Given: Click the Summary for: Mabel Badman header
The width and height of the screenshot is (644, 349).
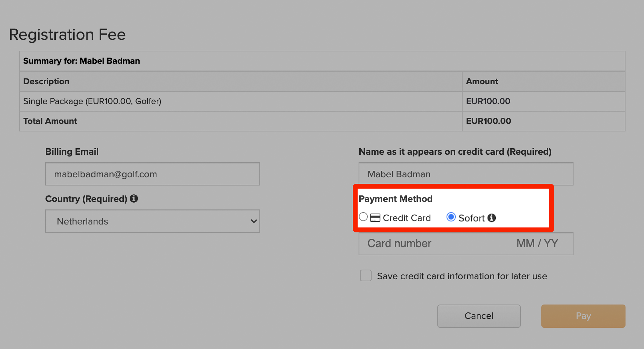Looking at the screenshot, I should coord(322,61).
